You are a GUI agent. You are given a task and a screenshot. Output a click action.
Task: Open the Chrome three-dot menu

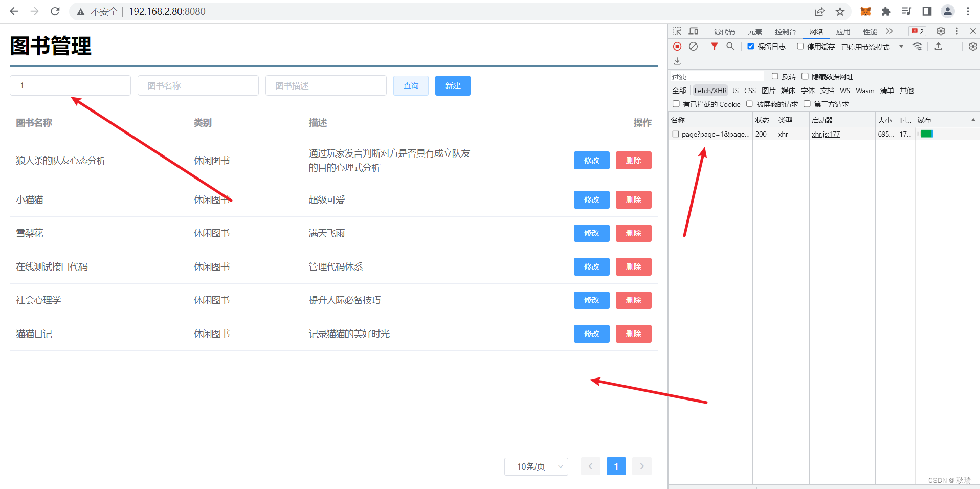pos(968,11)
